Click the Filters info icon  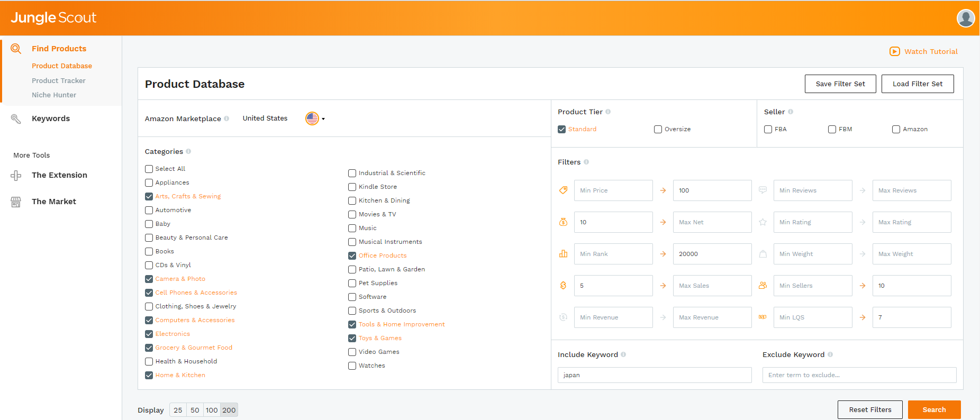(586, 162)
